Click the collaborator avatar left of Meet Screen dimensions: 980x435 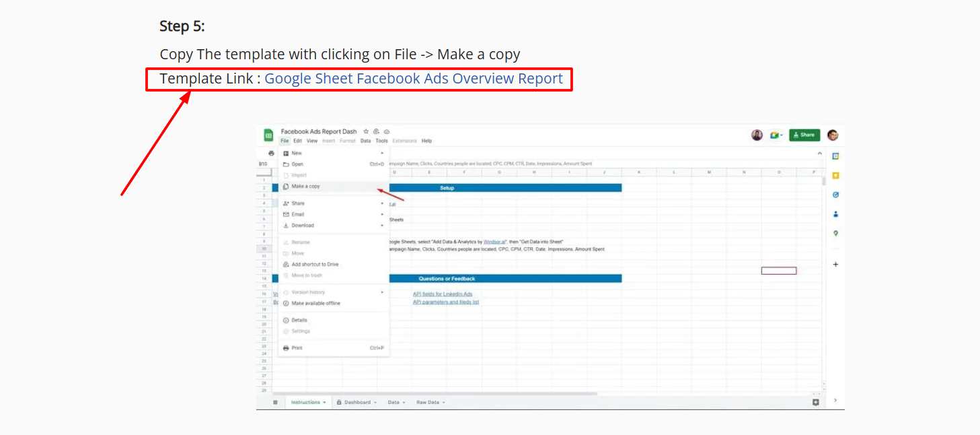coord(757,135)
